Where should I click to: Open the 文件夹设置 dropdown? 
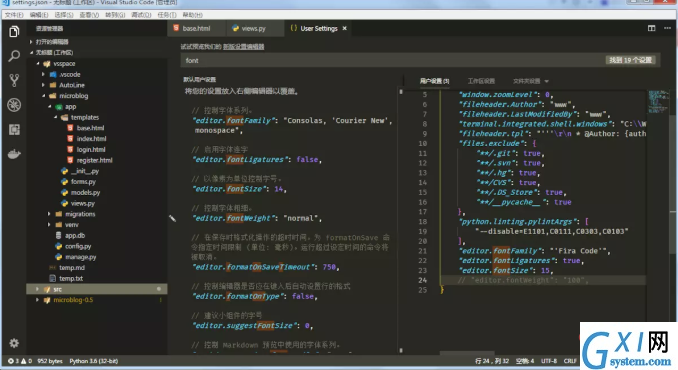(531, 81)
